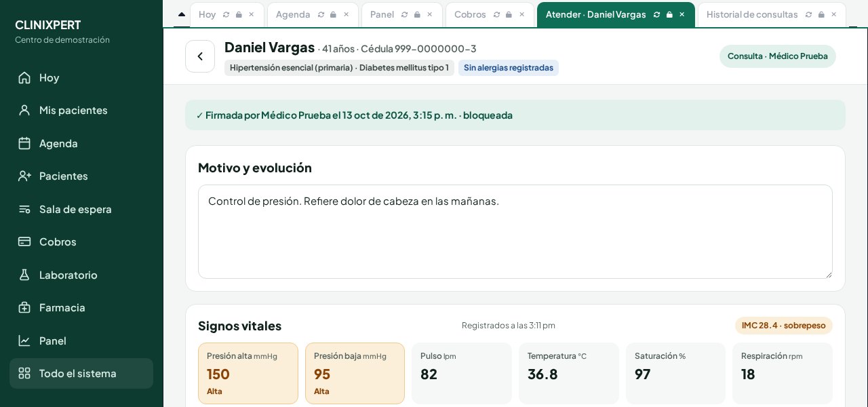Close the Historial de consultas tab
The image size is (868, 407).
click(833, 14)
